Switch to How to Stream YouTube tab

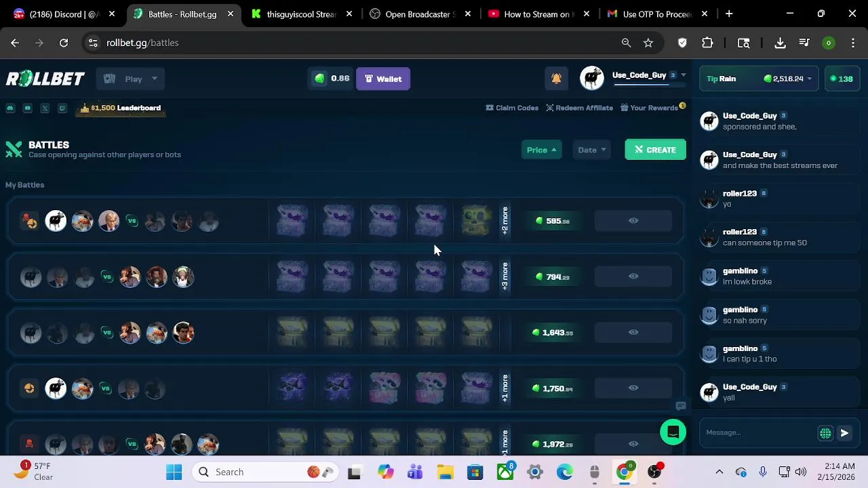tap(539, 14)
